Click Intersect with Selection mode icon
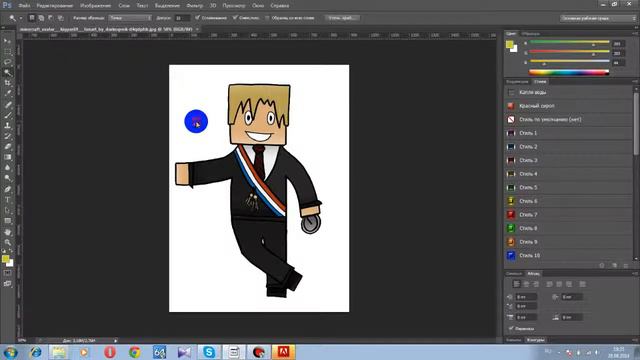640x360 pixels. [60, 18]
